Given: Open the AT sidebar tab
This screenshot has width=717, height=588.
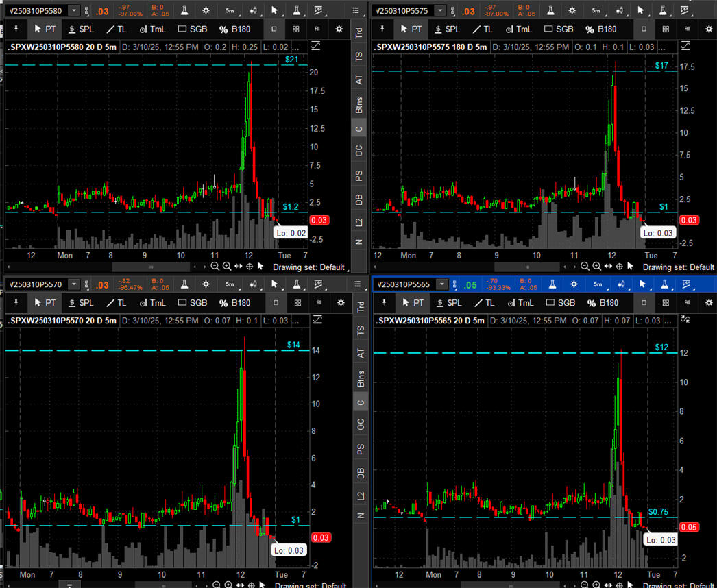Looking at the screenshot, I should pyautogui.click(x=359, y=79).
